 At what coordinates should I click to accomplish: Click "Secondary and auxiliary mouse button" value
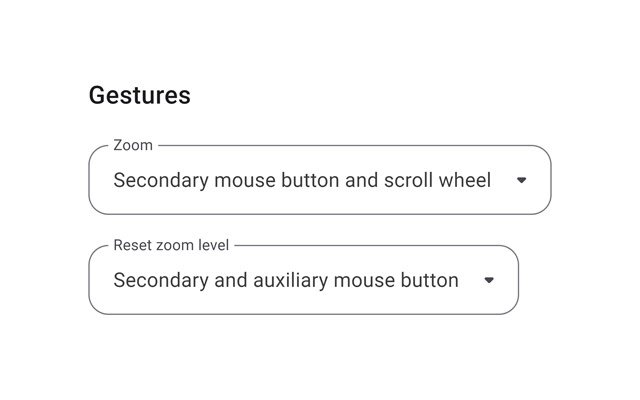286,280
